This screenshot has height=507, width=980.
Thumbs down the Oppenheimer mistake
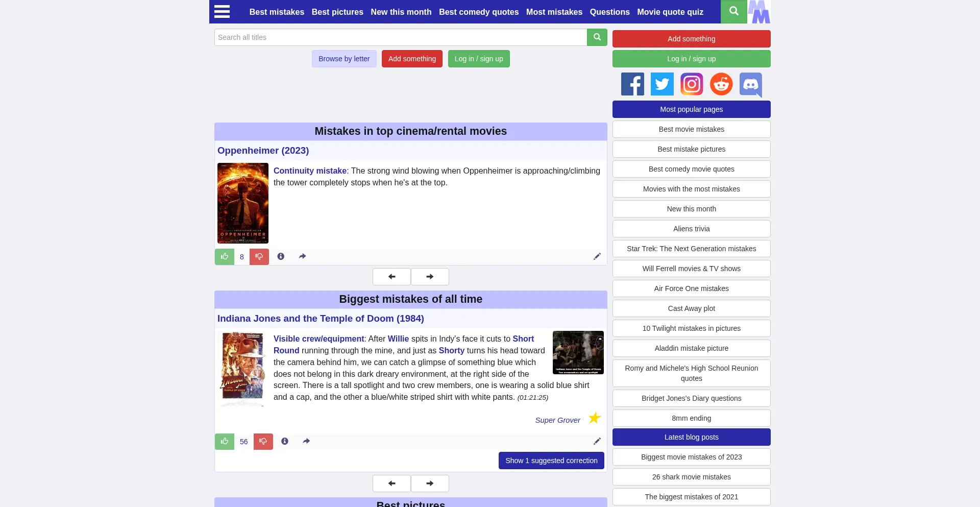point(259,257)
